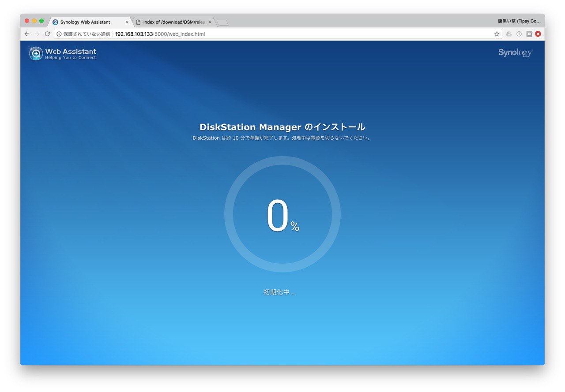
Task: Click the browser forward arrow
Action: pos(37,34)
